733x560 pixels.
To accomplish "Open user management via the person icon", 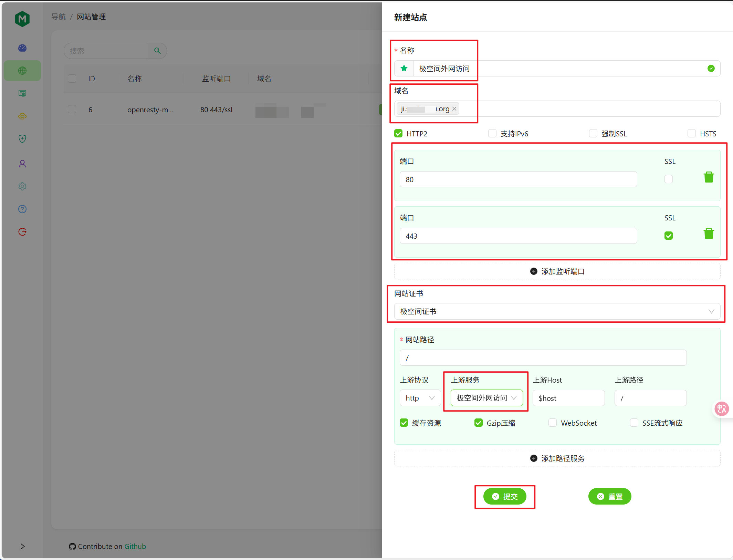I will click(x=22, y=163).
